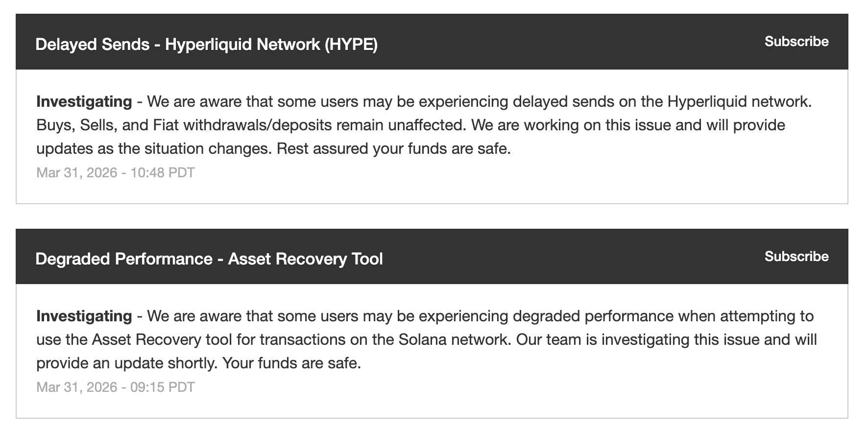
Task: Subscribe to the Asset Recovery Tool incident
Action: pos(796,257)
